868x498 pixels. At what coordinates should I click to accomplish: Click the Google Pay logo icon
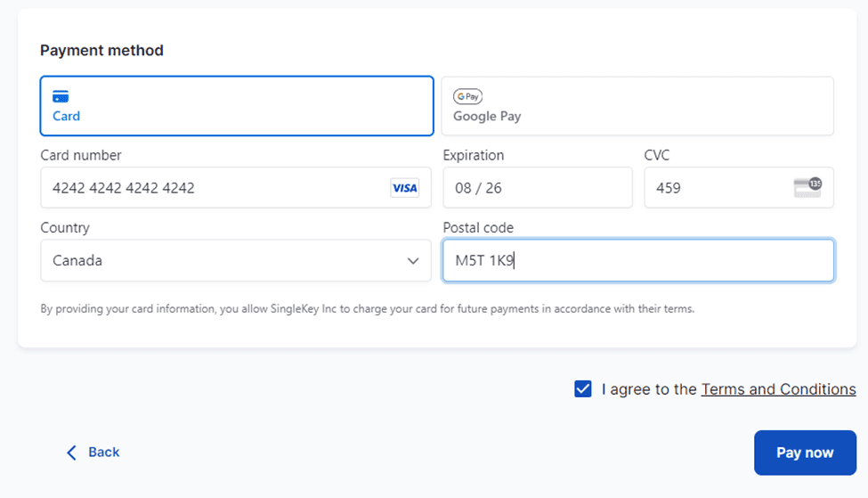(467, 96)
